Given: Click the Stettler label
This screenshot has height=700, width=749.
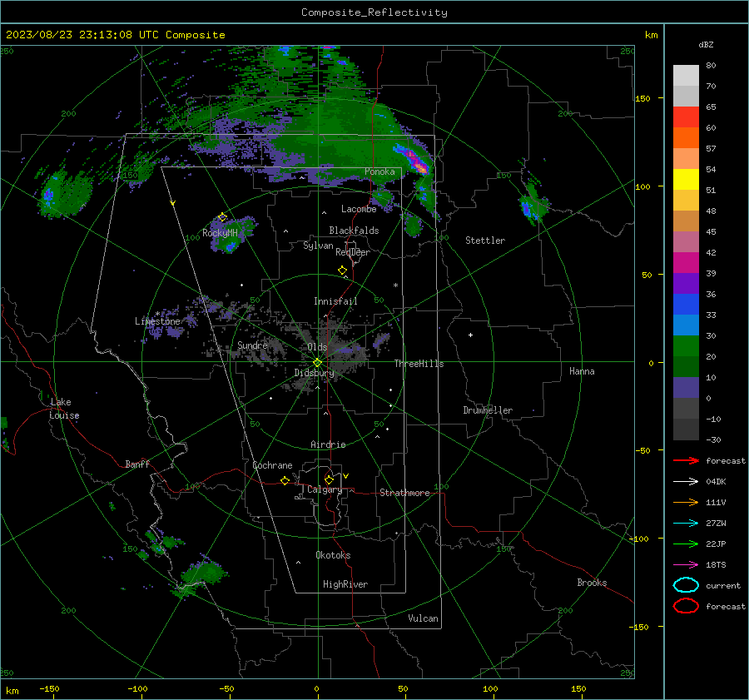Looking at the screenshot, I should [x=485, y=241].
